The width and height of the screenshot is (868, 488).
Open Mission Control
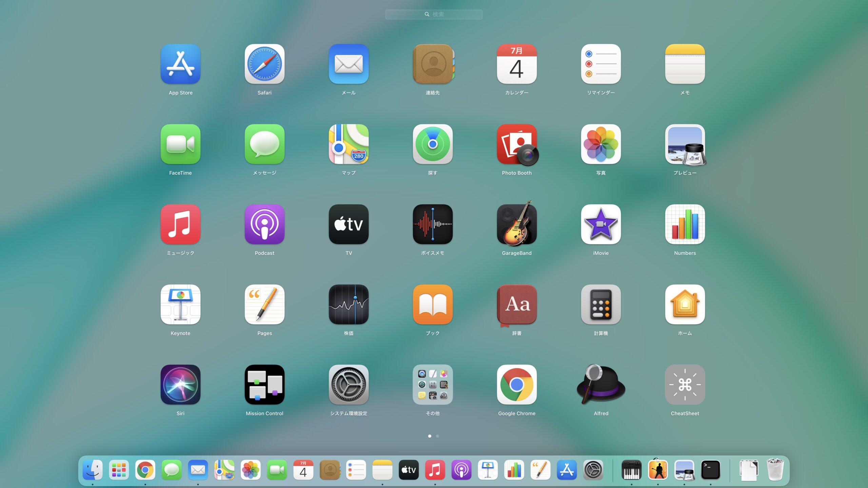click(264, 385)
